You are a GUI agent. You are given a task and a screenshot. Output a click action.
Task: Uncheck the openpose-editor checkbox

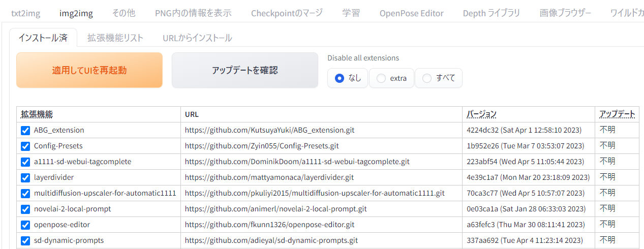tap(25, 225)
